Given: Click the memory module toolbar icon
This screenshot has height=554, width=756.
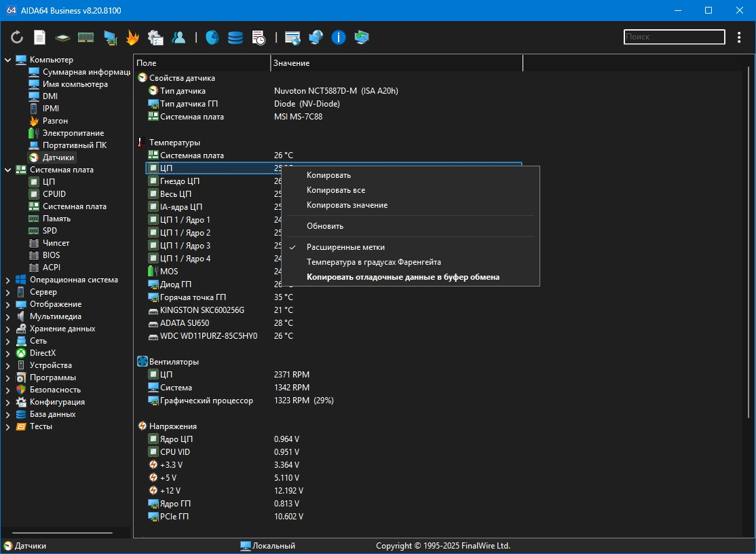Looking at the screenshot, I should point(86,37).
